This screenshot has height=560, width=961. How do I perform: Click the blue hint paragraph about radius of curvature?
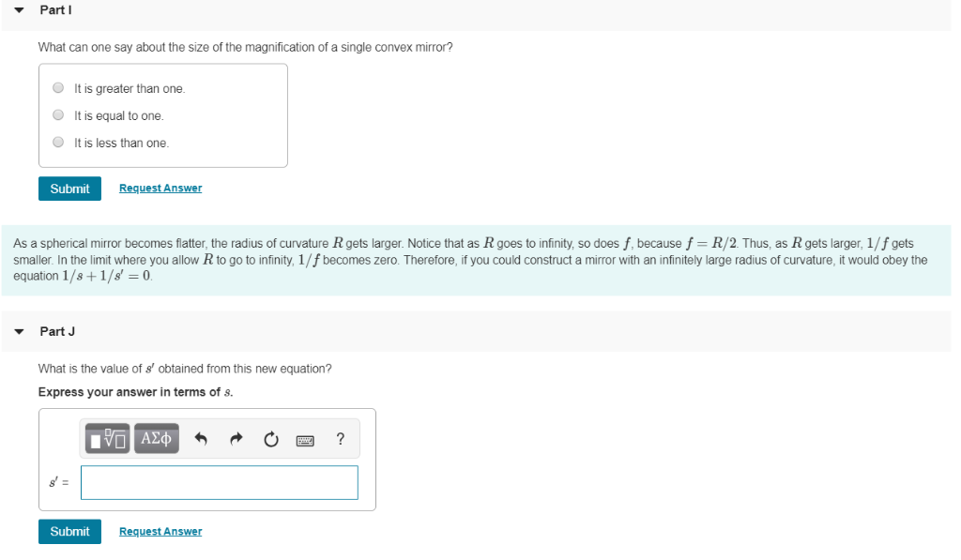[x=469, y=259]
